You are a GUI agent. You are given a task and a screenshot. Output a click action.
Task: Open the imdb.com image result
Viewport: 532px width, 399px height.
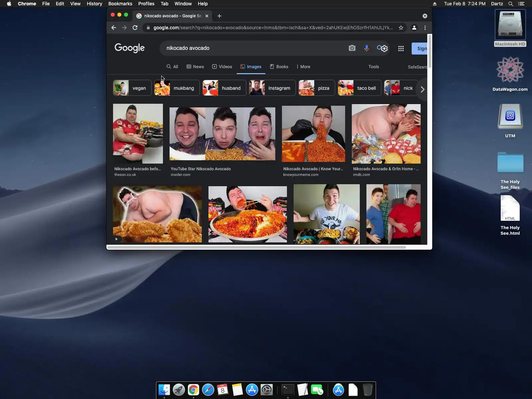386,134
